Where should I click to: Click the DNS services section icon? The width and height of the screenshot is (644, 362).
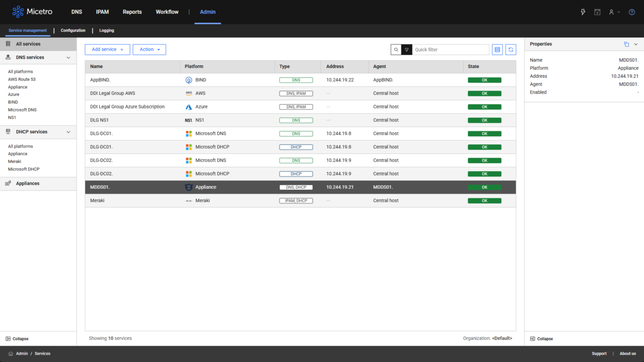[8, 57]
